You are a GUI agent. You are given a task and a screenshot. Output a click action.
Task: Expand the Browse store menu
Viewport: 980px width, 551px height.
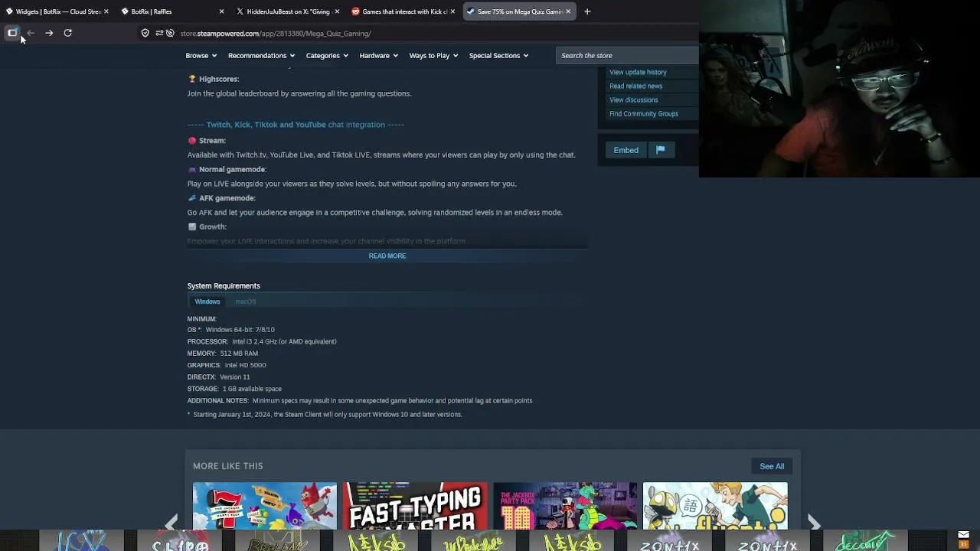tap(201, 55)
